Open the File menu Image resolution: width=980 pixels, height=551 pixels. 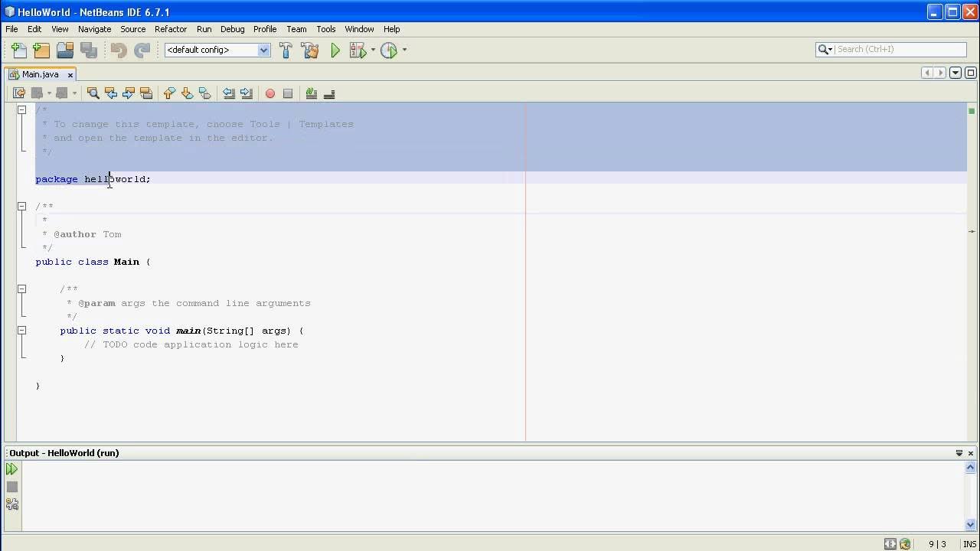[11, 29]
